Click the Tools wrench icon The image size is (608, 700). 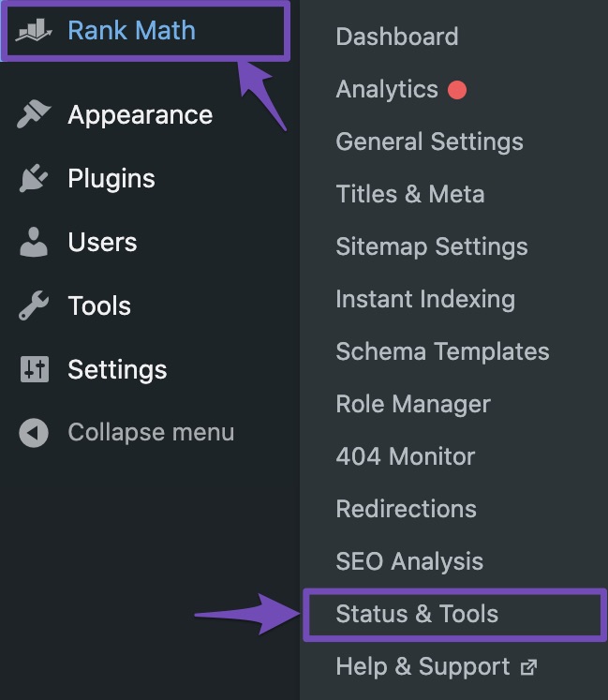pos(34,305)
